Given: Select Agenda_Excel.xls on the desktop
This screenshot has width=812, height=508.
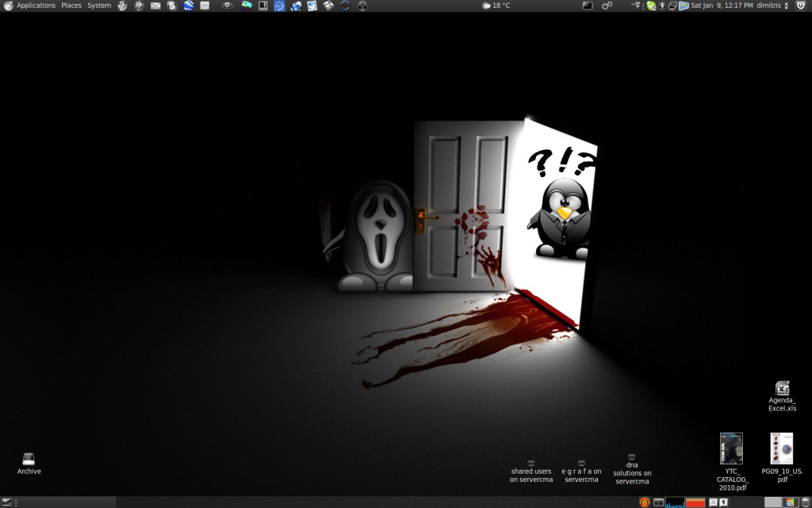Looking at the screenshot, I should 782,397.
